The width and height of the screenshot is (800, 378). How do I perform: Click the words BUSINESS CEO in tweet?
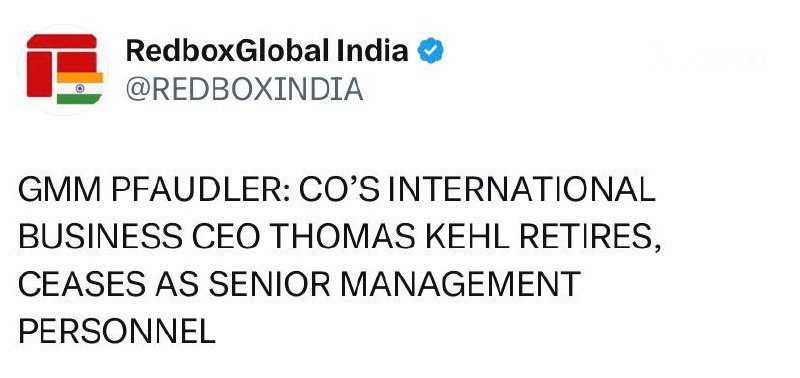tap(140, 238)
